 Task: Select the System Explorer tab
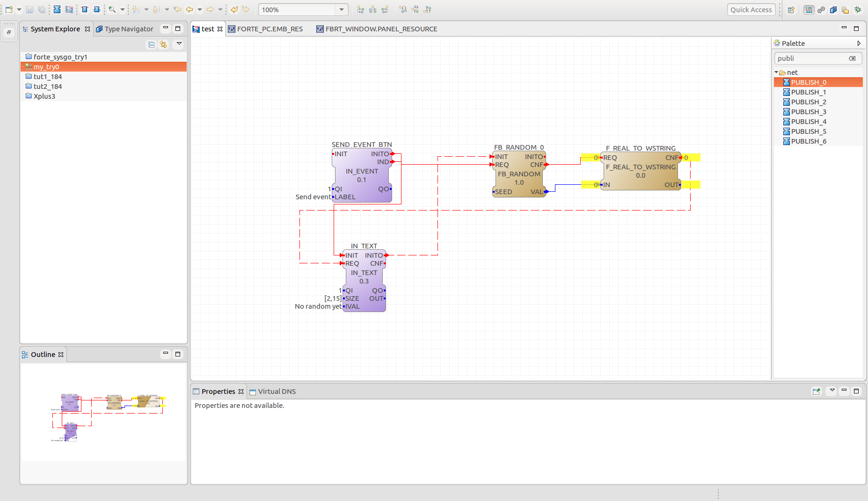coord(56,29)
